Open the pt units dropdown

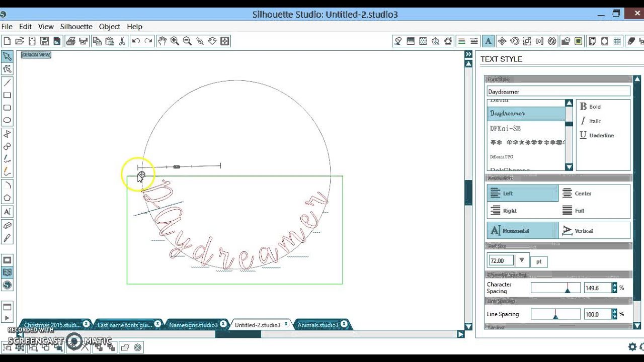539,261
